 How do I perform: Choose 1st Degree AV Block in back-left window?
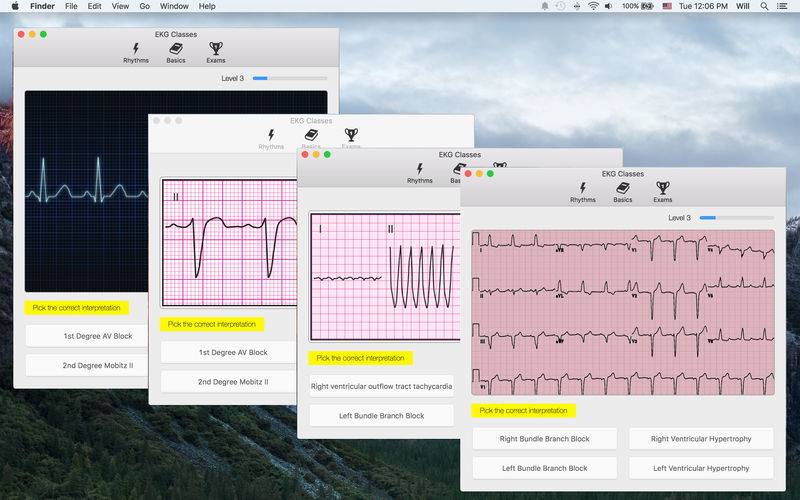point(87,336)
